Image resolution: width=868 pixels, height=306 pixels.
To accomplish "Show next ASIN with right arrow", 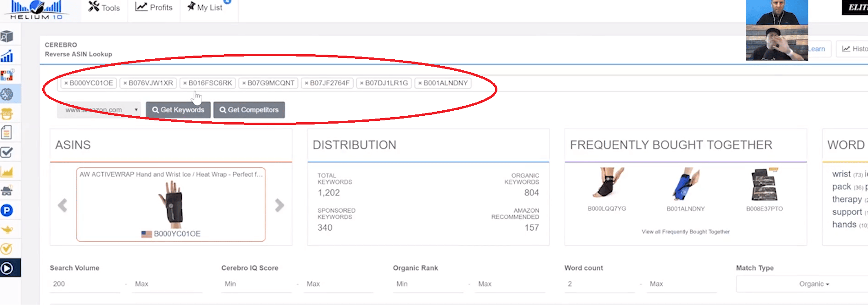I will (x=279, y=205).
